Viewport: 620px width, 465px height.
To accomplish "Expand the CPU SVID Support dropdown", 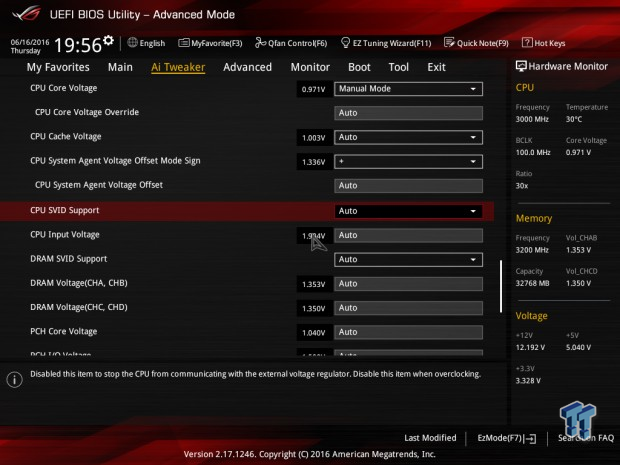I will pyautogui.click(x=408, y=211).
